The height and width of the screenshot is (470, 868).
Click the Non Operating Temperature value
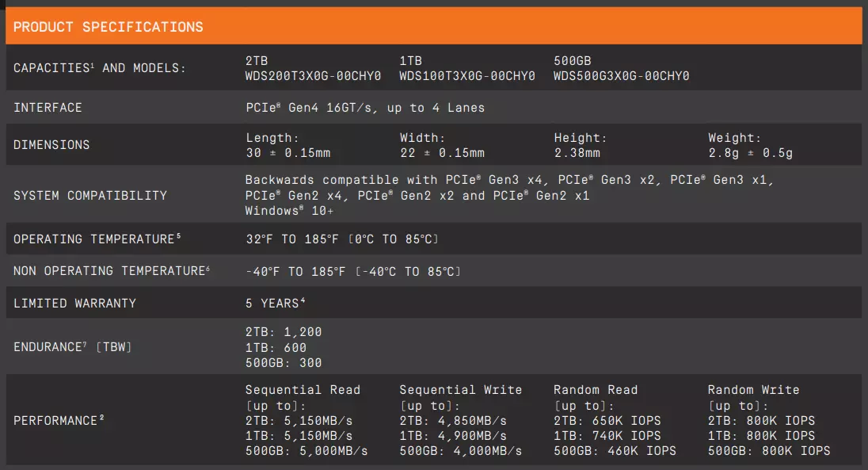[353, 272]
